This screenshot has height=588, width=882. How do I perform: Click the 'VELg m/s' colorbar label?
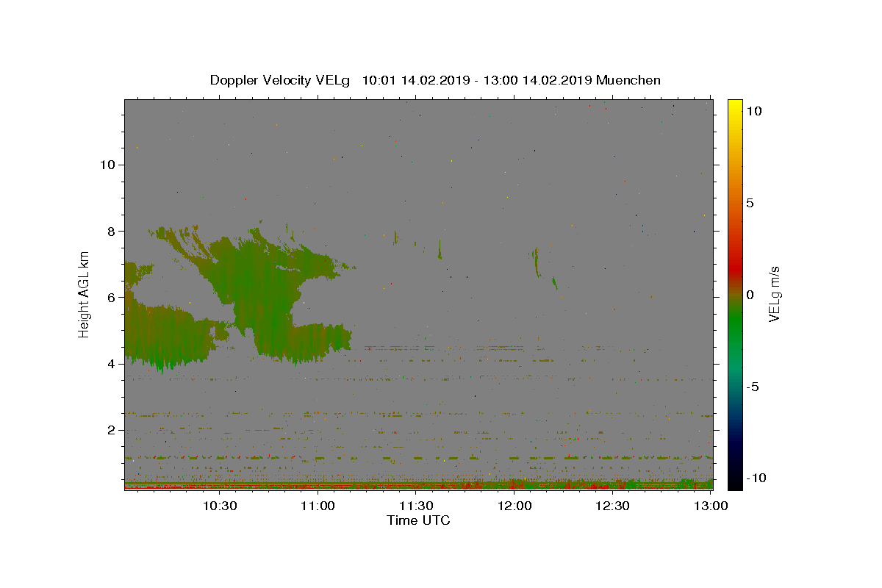click(x=774, y=294)
